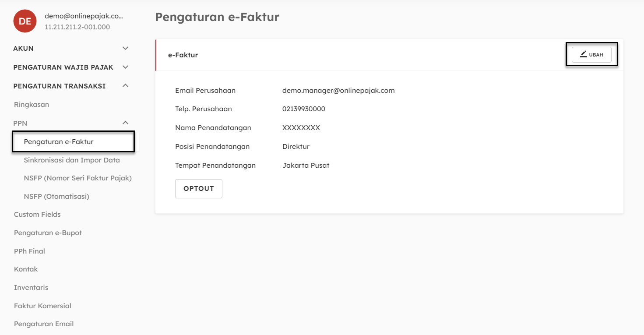Open Pengaturan Email

click(44, 324)
